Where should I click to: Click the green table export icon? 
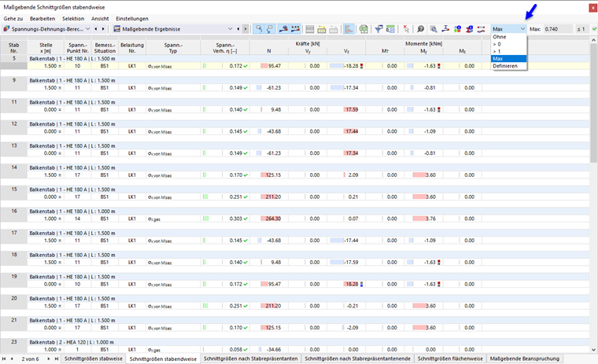tap(364, 29)
